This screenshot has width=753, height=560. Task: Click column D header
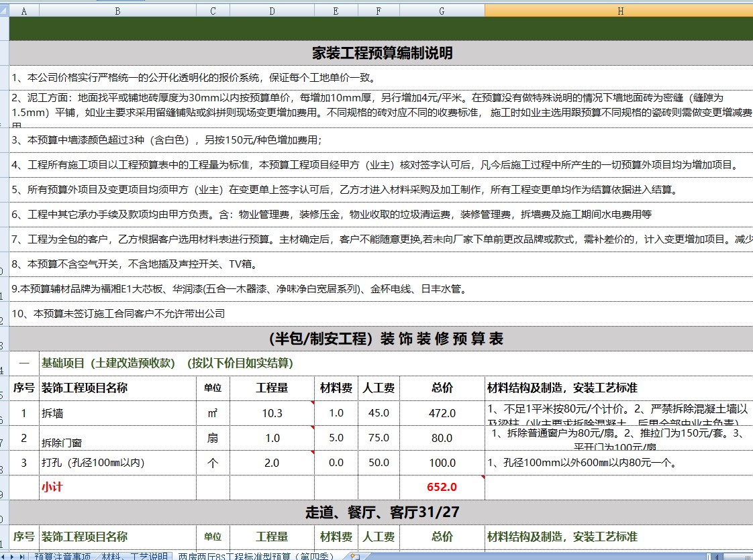[272, 11]
